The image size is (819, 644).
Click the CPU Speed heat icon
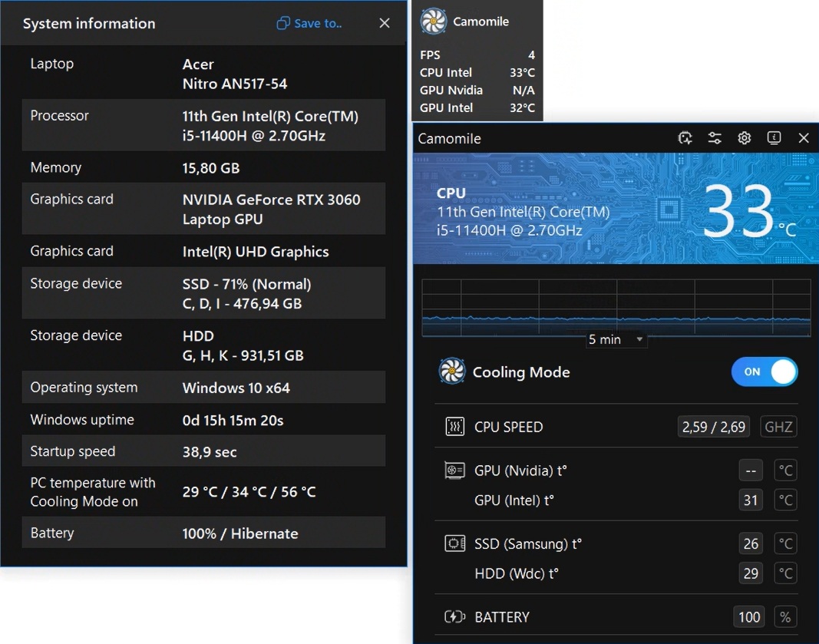454,427
